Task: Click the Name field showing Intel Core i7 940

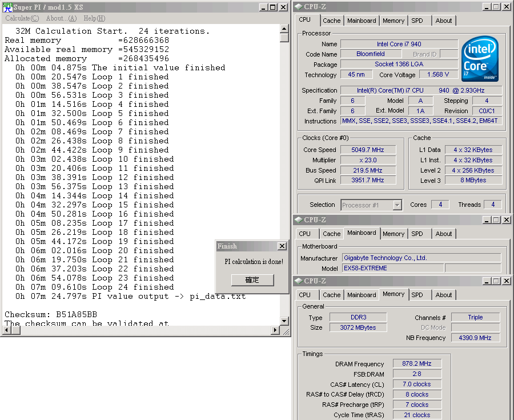Action: pos(399,44)
